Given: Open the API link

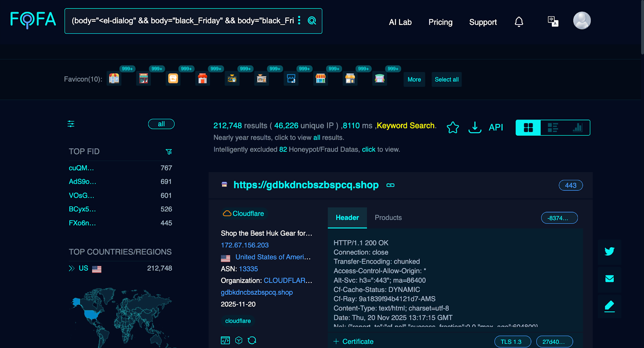Looking at the screenshot, I should point(496,128).
